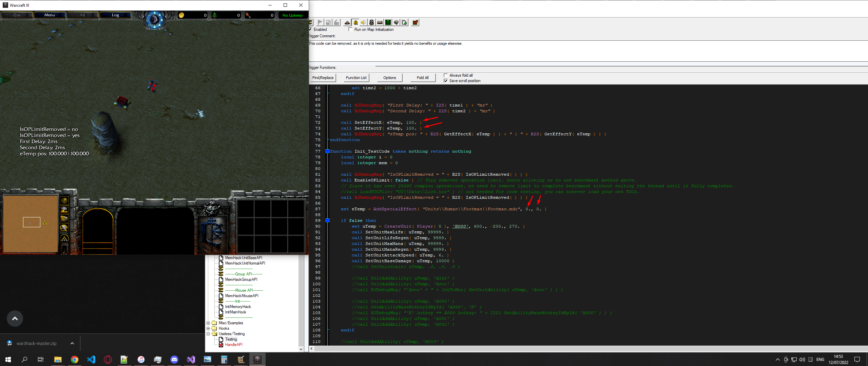This screenshot has height=366, width=868.
Task: Collapse the Useless/Testing folder
Action: pos(208,334)
